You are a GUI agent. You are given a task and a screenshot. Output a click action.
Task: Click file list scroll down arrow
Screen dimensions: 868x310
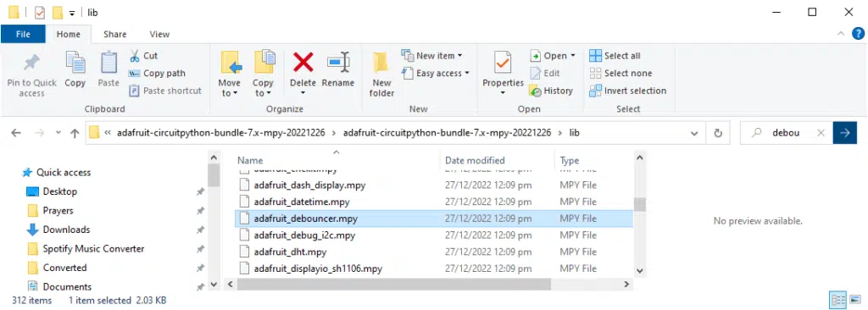click(x=639, y=271)
